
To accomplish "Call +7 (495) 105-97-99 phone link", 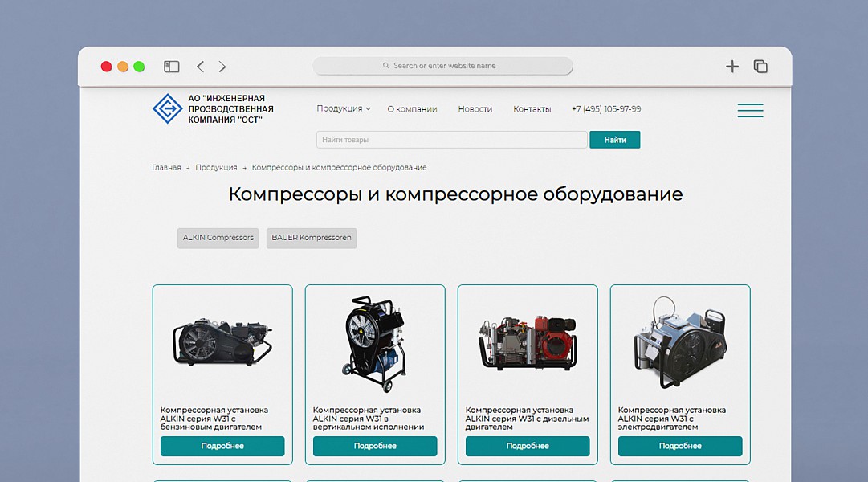I will [606, 108].
